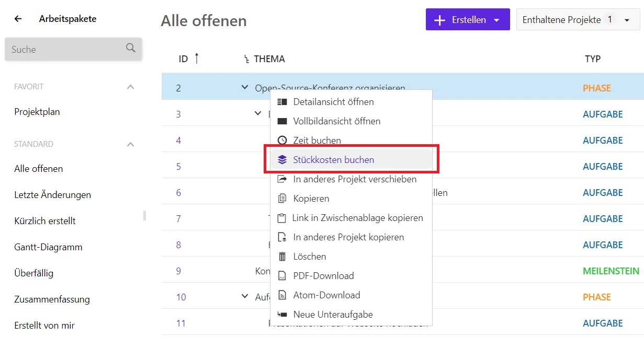Image resolution: width=644 pixels, height=337 pixels.
Task: Click the Link in Zwischenablage clipboard icon
Action: pos(283,217)
